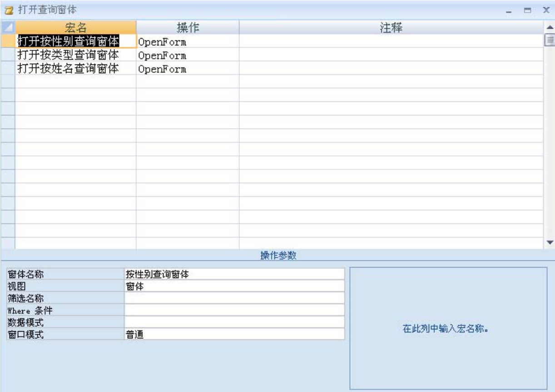Click the 窗体名称 value field
555x392 pixels.
234,274
